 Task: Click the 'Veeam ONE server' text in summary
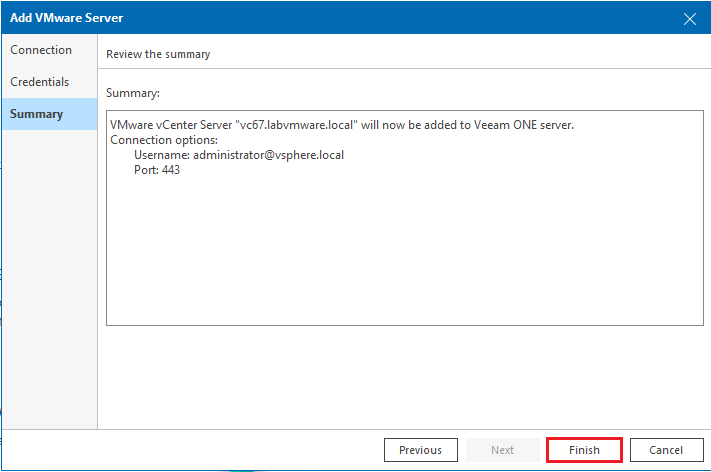[x=523, y=125]
